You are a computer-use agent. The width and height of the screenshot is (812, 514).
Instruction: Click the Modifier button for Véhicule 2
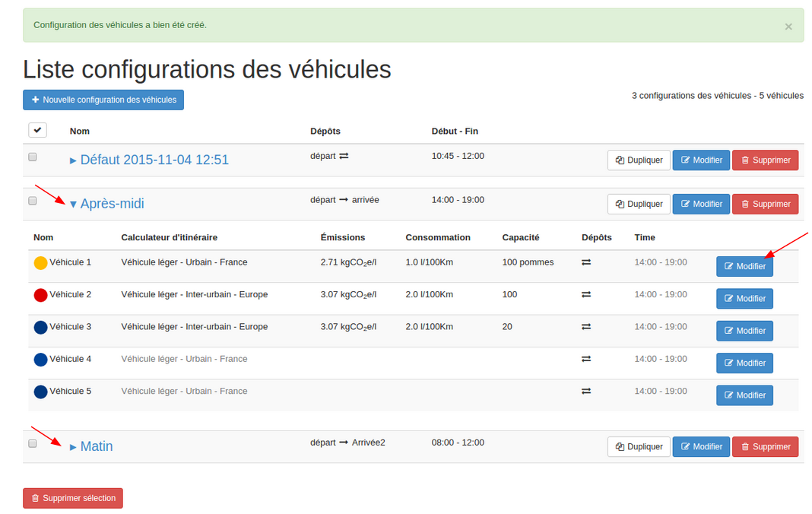click(744, 299)
